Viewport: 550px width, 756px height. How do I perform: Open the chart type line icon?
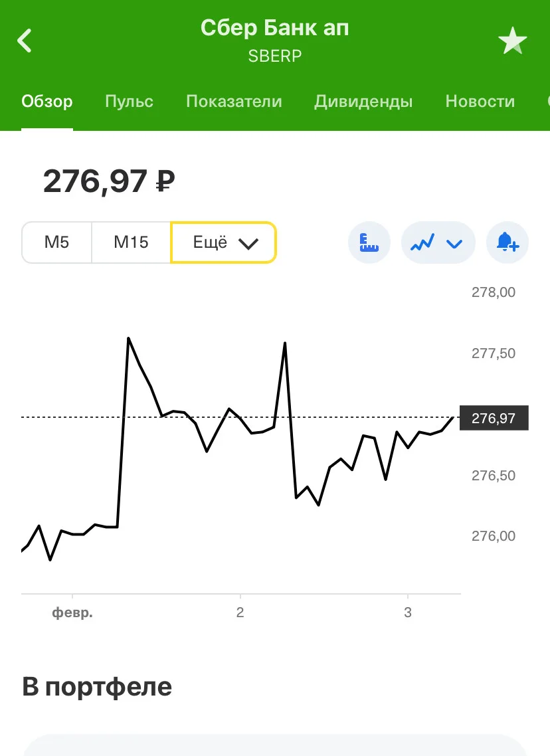422,242
